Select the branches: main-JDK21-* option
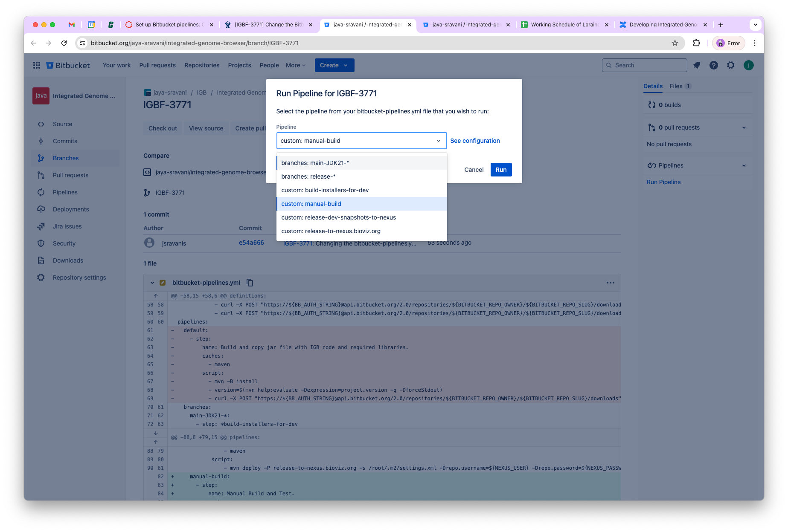 point(362,163)
